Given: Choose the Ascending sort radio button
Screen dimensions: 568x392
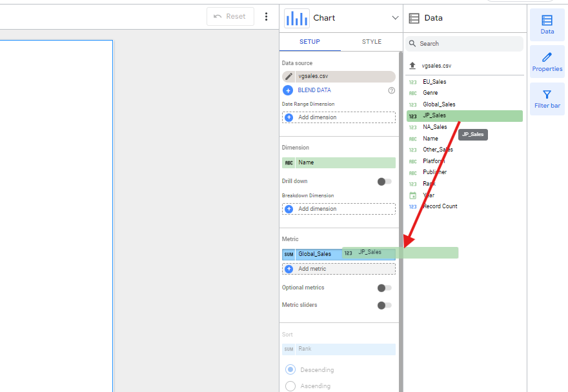Looking at the screenshot, I should tap(290, 386).
